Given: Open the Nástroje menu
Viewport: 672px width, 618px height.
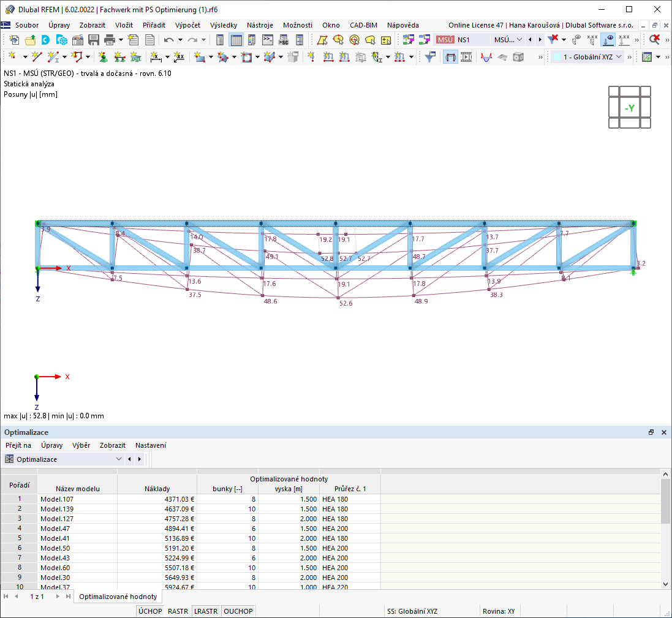Looking at the screenshot, I should pos(260,25).
